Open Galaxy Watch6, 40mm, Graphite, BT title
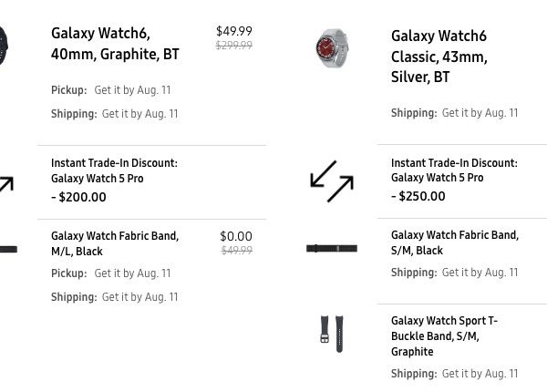This screenshot has height=392, width=547. 115,44
